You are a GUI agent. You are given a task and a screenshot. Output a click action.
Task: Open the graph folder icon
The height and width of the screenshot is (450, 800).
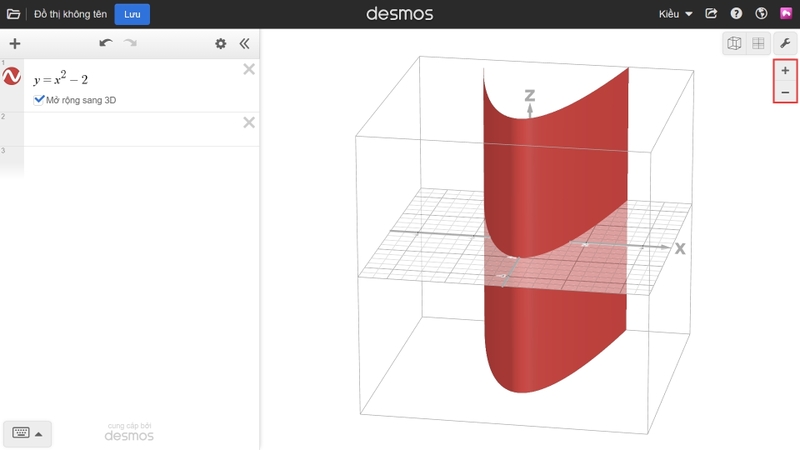[13, 14]
